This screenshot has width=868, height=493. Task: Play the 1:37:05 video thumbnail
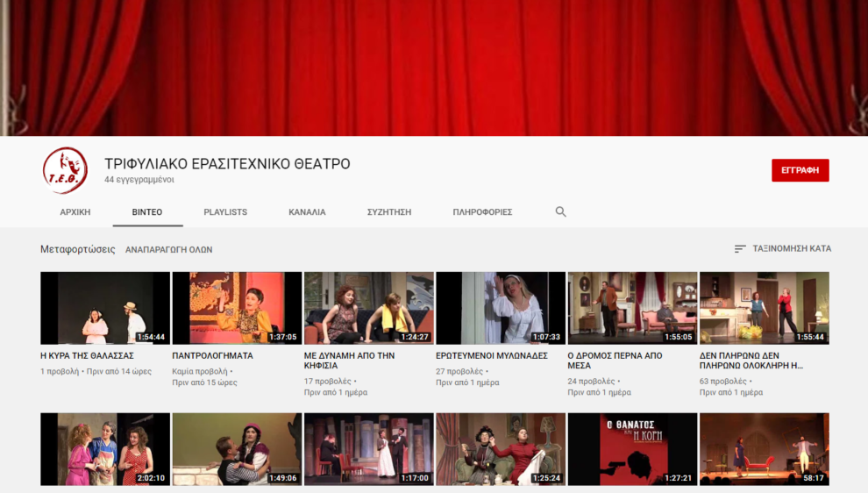pyautogui.click(x=237, y=308)
